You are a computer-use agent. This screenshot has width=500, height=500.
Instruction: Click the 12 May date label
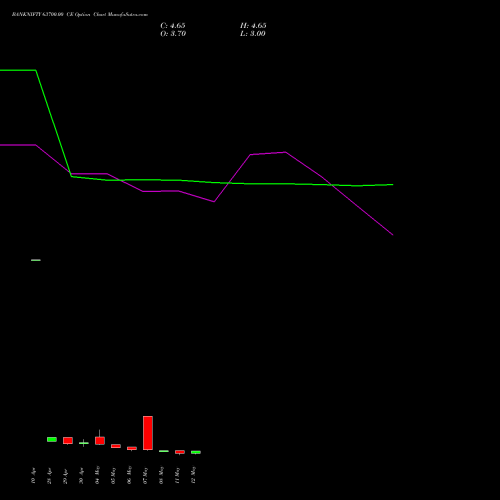(193, 475)
